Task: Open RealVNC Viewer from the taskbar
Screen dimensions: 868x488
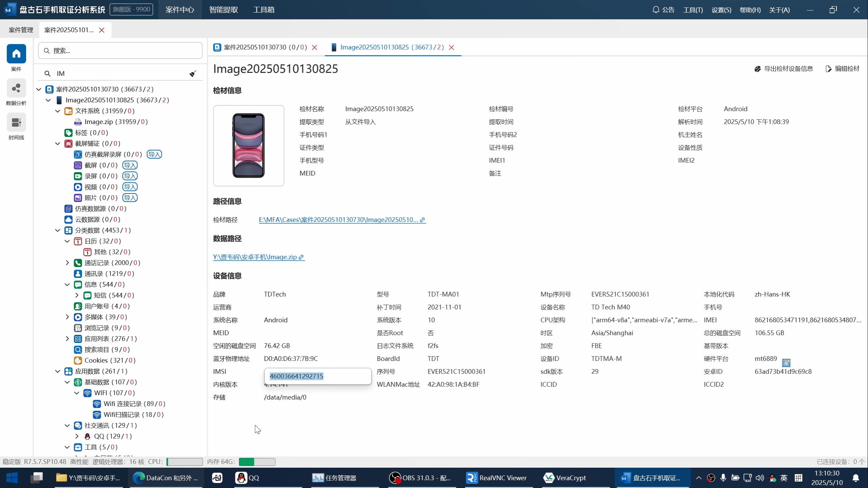Action: click(497, 478)
